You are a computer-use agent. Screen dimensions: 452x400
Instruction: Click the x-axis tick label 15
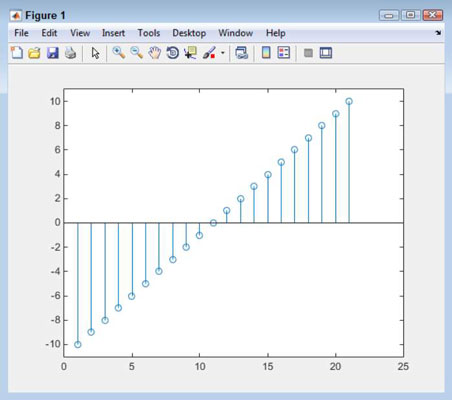point(268,366)
